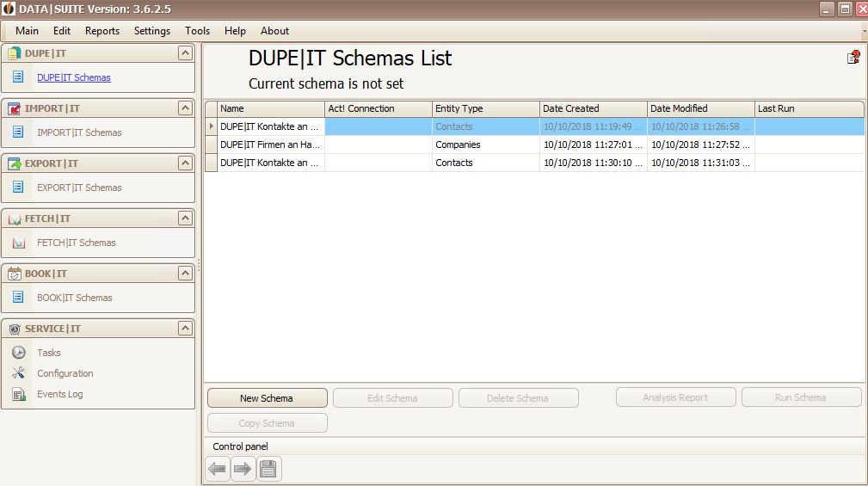The image size is (868, 486).
Task: Open the Reports menu
Action: pos(102,31)
